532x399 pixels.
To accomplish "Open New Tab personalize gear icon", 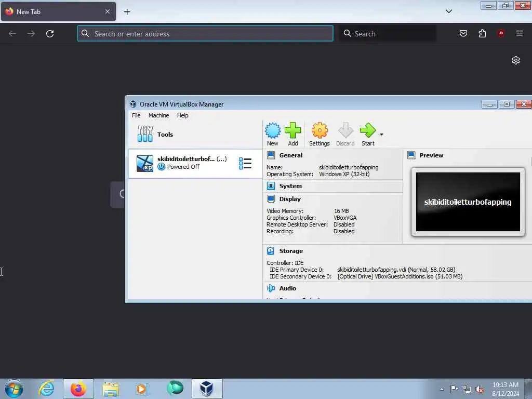I will (x=516, y=60).
